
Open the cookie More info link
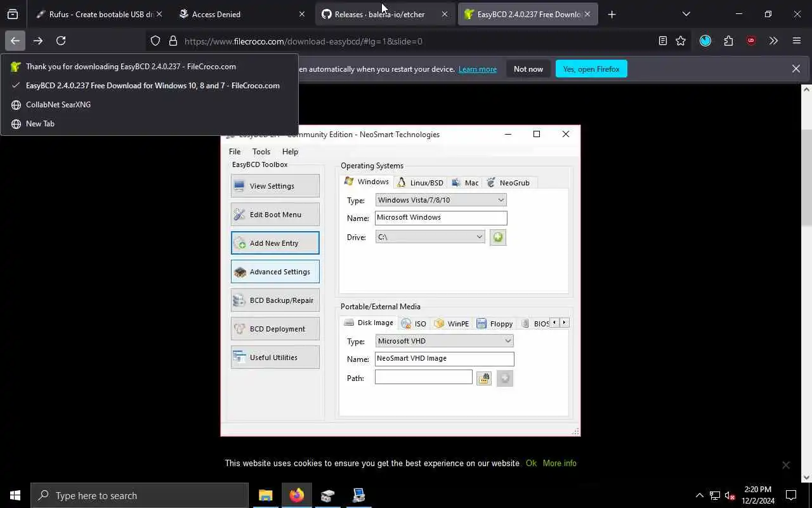560,464
